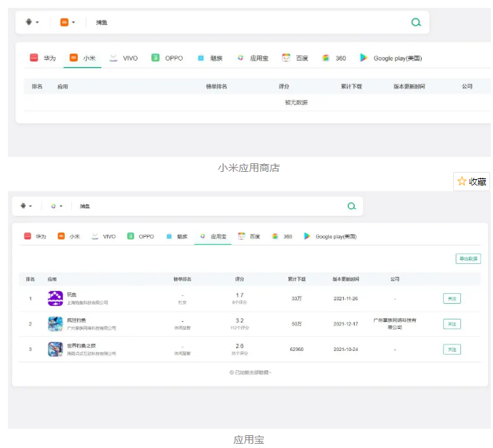Viewport: 493px width, 448px height.
Task: Click 榜单排名 column header in upper table
Action: tap(216, 86)
